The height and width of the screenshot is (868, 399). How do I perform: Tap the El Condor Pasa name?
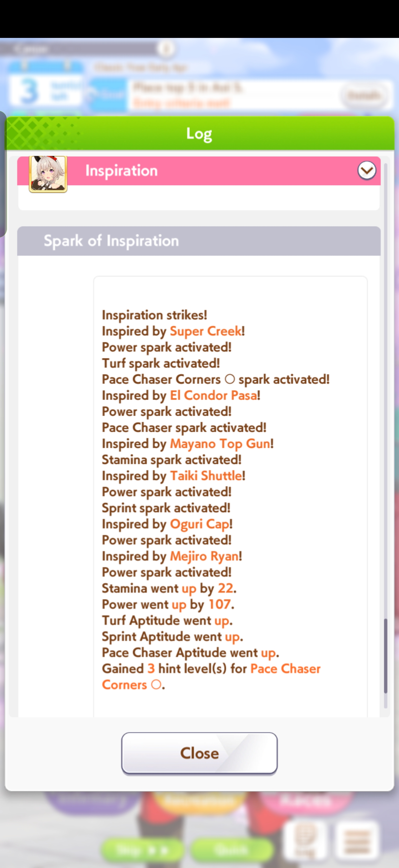(214, 396)
